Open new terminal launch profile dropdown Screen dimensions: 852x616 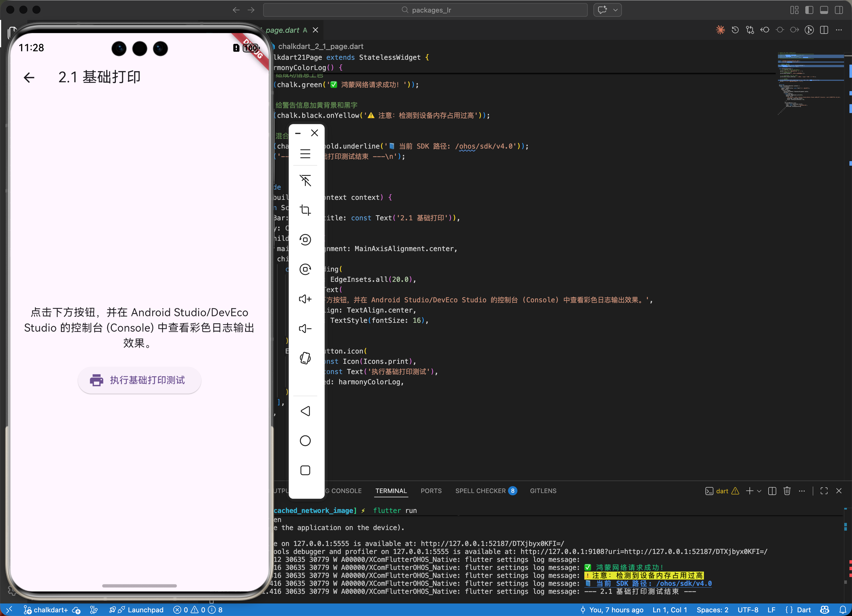click(x=759, y=491)
